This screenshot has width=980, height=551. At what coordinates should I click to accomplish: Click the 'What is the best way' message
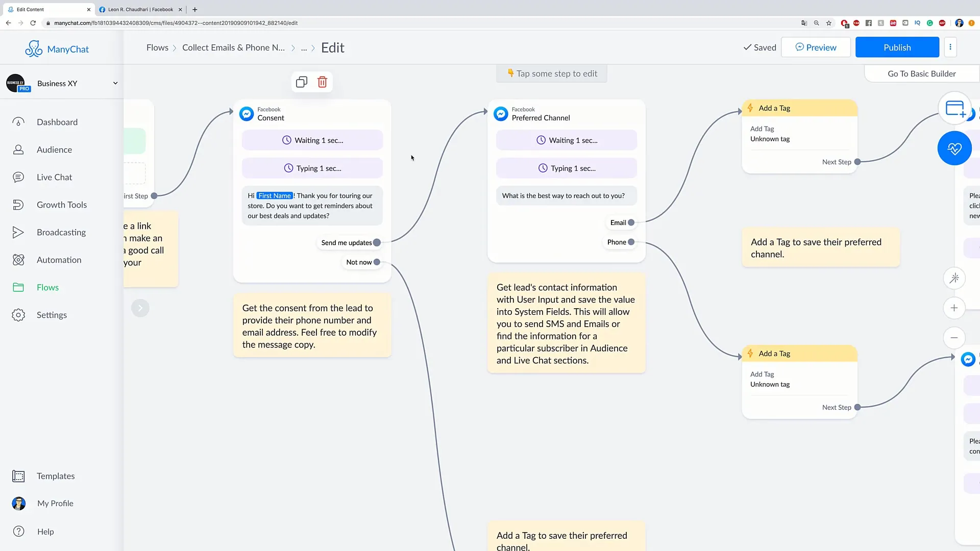tap(567, 195)
